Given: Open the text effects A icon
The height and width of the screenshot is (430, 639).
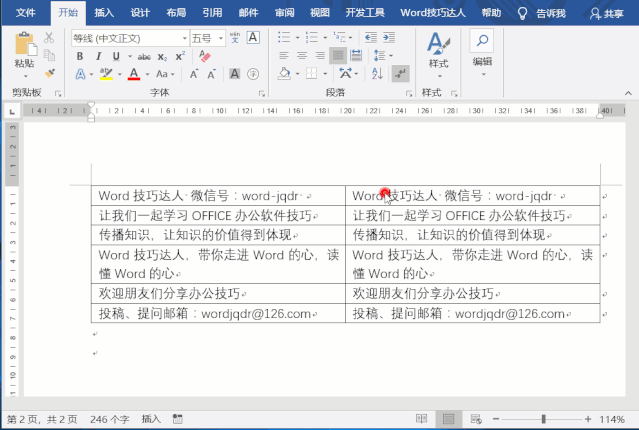Looking at the screenshot, I should point(80,74).
